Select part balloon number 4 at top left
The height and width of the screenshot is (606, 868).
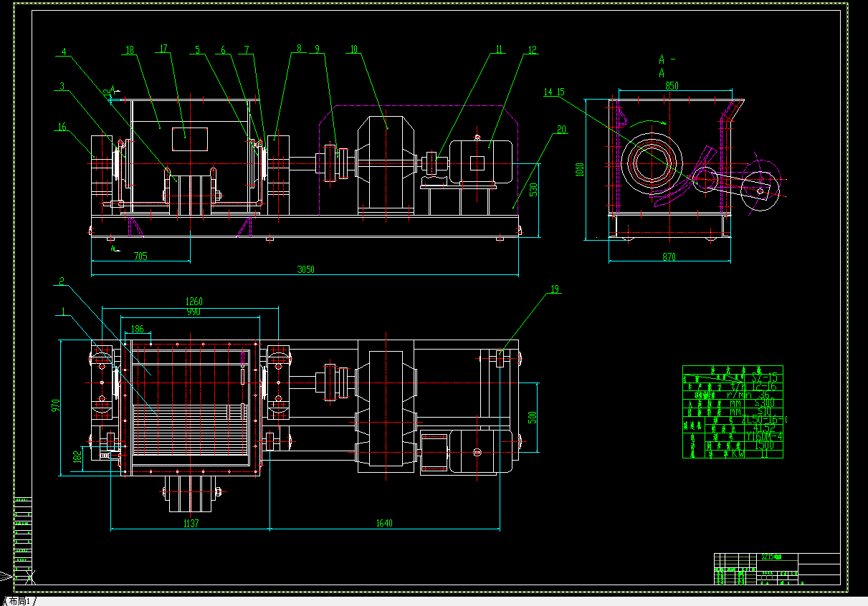click(x=63, y=52)
